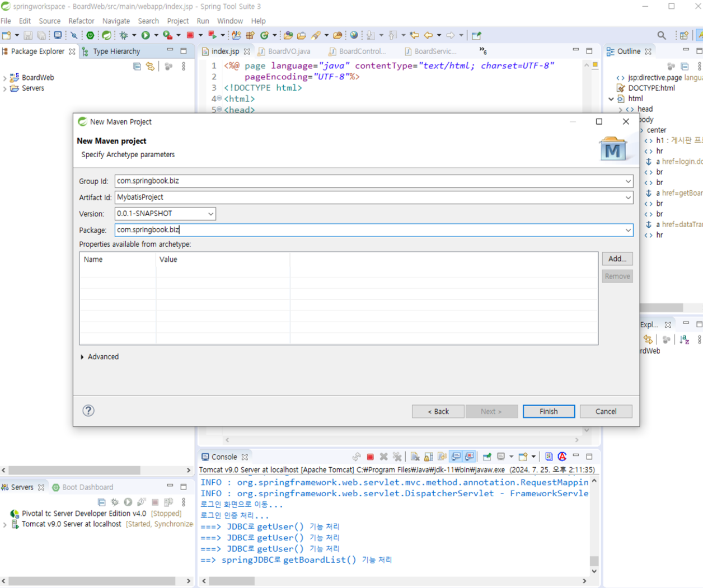
Task: Toggle Word Wrap in Console toolbar
Action: pos(442,457)
